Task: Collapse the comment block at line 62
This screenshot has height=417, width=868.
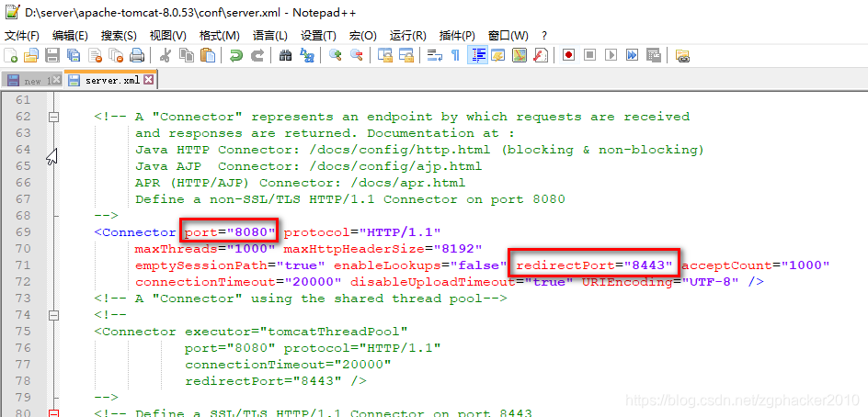Action: click(x=53, y=117)
